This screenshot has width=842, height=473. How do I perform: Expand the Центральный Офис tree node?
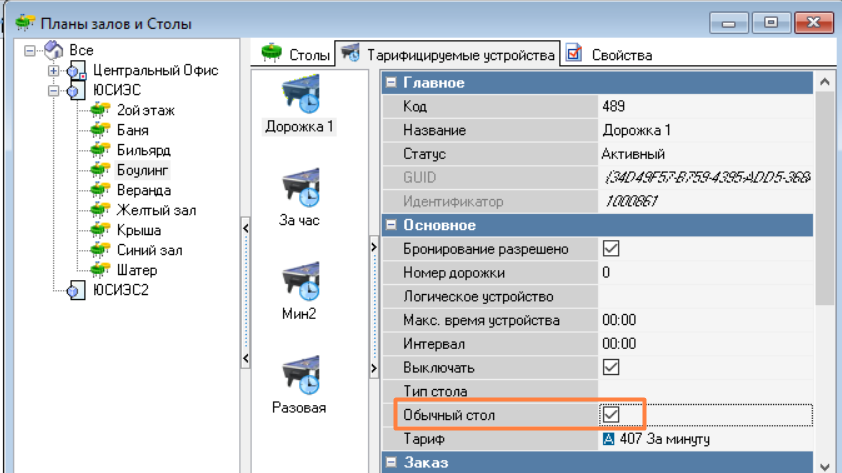click(54, 71)
